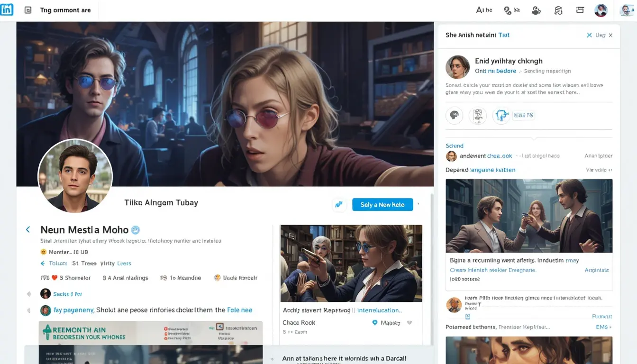Image resolution: width=637 pixels, height=364 pixels.
Task: Open the LinkedIn home icon
Action: [x=7, y=9]
